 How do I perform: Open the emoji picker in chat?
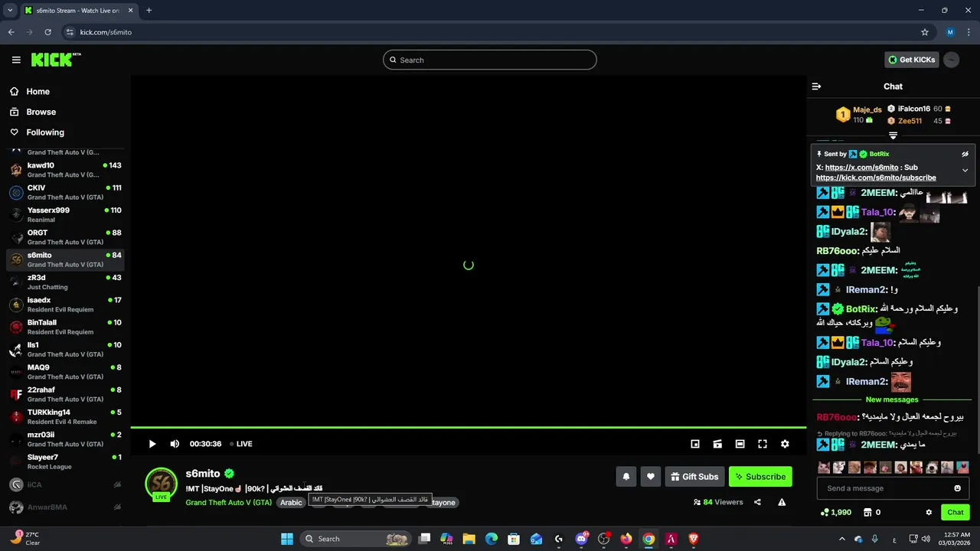point(957,488)
